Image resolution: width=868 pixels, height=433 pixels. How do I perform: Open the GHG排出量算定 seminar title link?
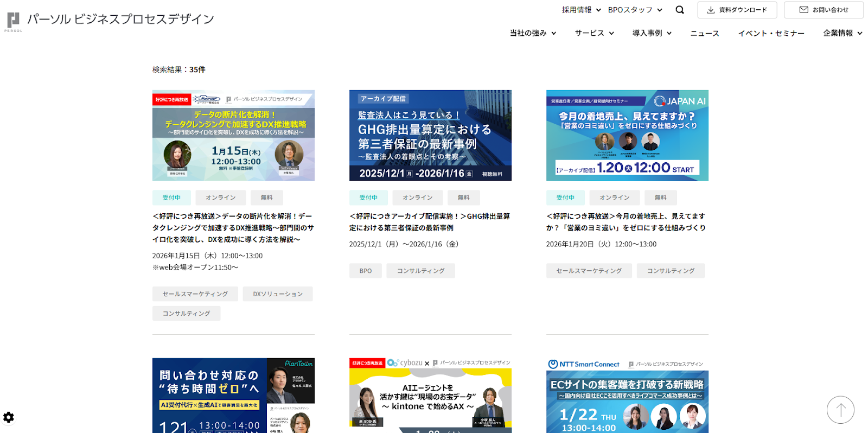coord(430,222)
